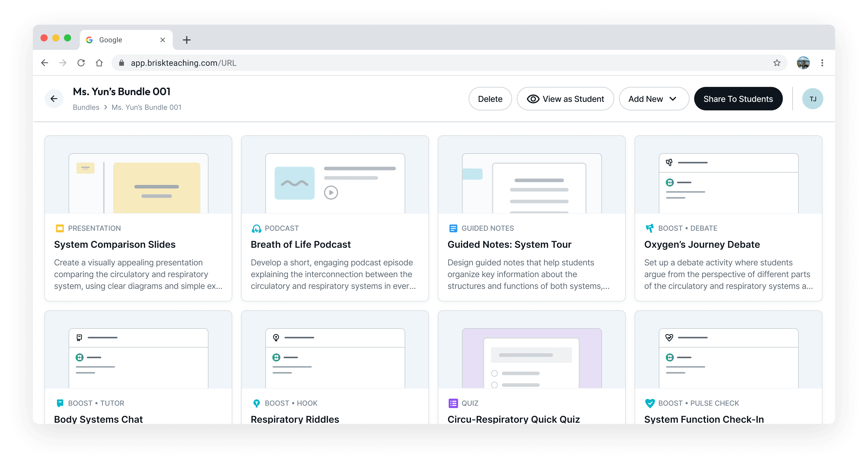Click the Boost Hook lightbulb icon
This screenshot has height=465, width=868.
(256, 403)
